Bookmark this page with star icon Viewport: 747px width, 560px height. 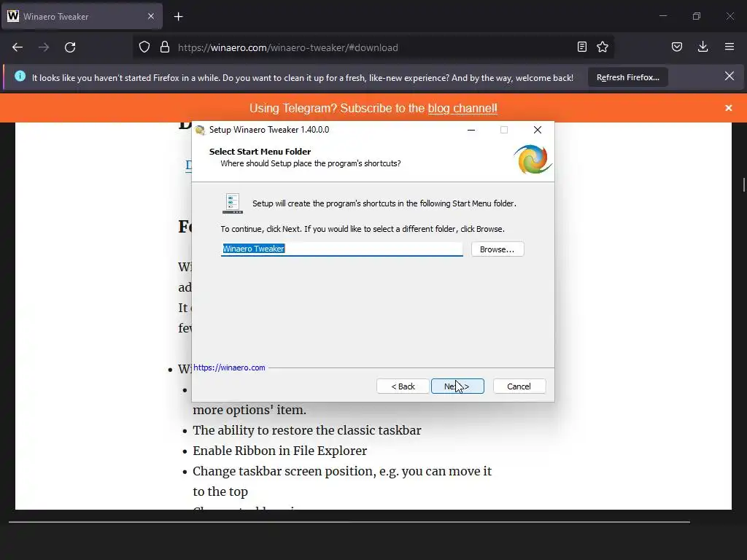coord(603,47)
